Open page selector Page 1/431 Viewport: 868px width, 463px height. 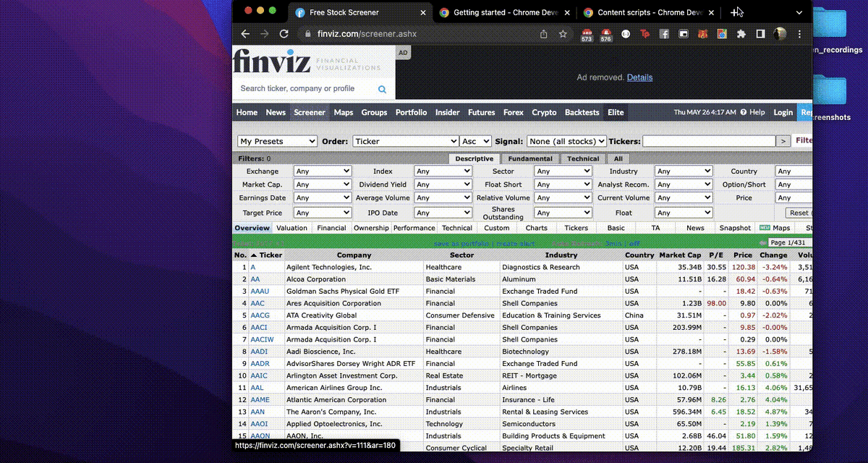790,242
